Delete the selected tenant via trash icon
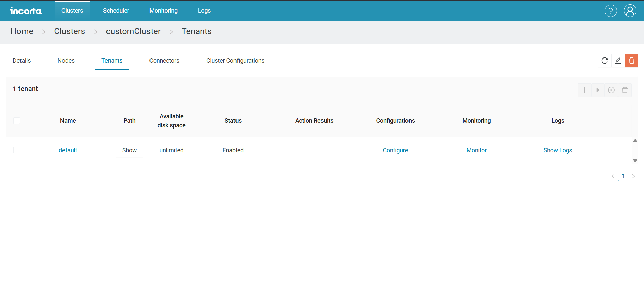Screen dimensions: 644x307 point(625,90)
